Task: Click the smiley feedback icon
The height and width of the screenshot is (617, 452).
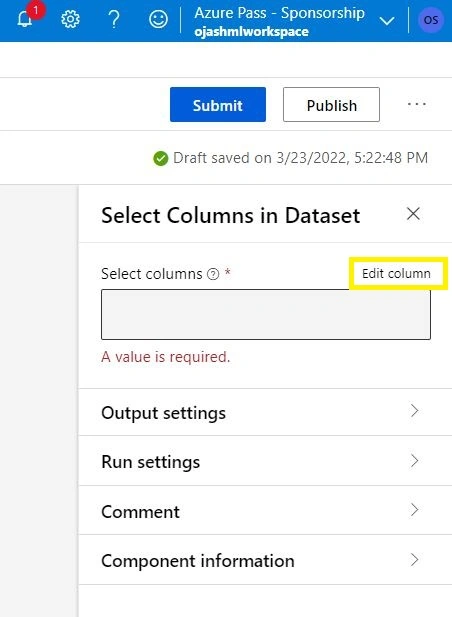Action: pyautogui.click(x=158, y=19)
